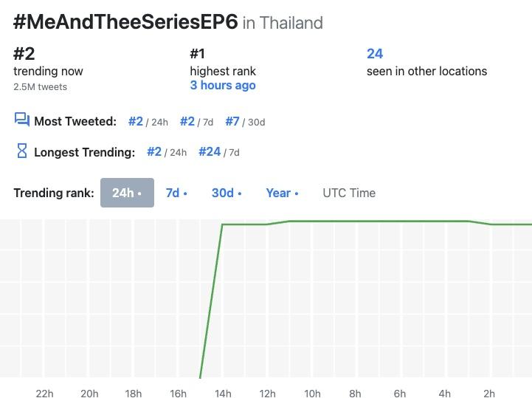Select the 24h trending rank tab
The height and width of the screenshot is (398, 532).
127,193
